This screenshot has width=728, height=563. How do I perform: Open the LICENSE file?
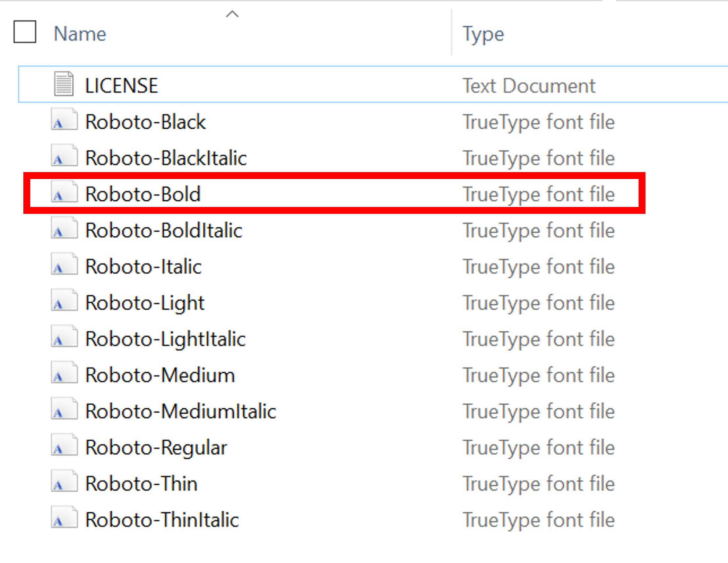click(122, 84)
